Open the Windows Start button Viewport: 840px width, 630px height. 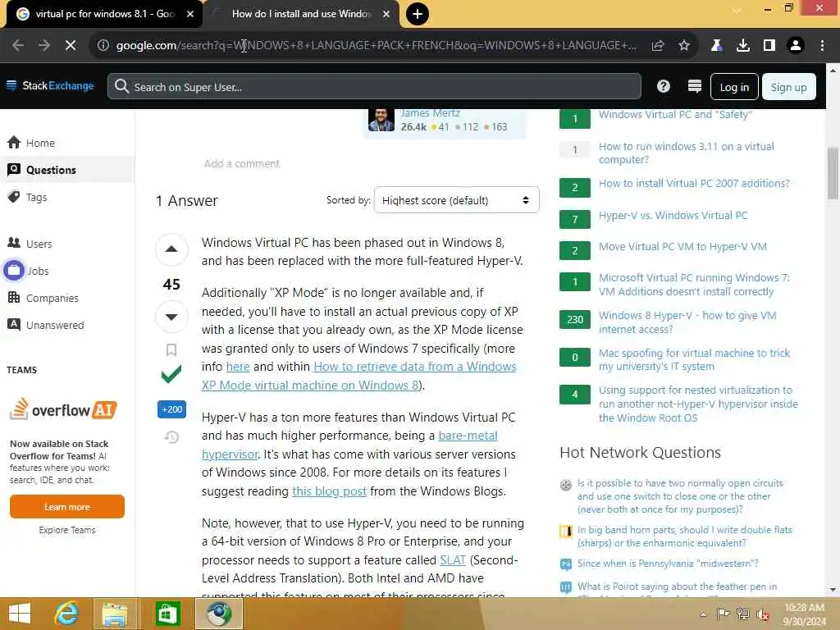20,614
